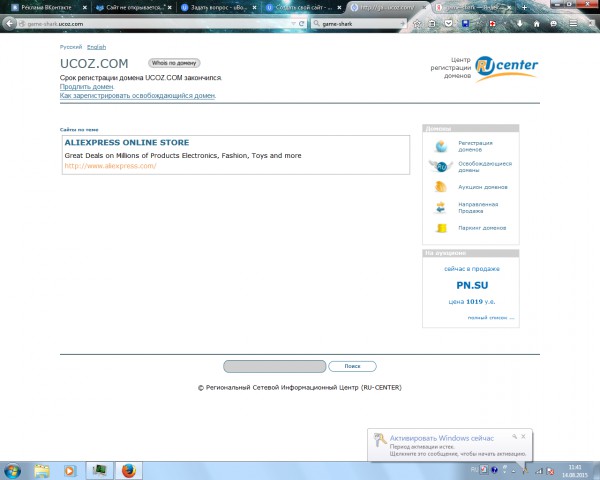Open 'Как зарегистрировать освобождающийся домен' link
The width and height of the screenshot is (600, 480).
pyautogui.click(x=138, y=96)
